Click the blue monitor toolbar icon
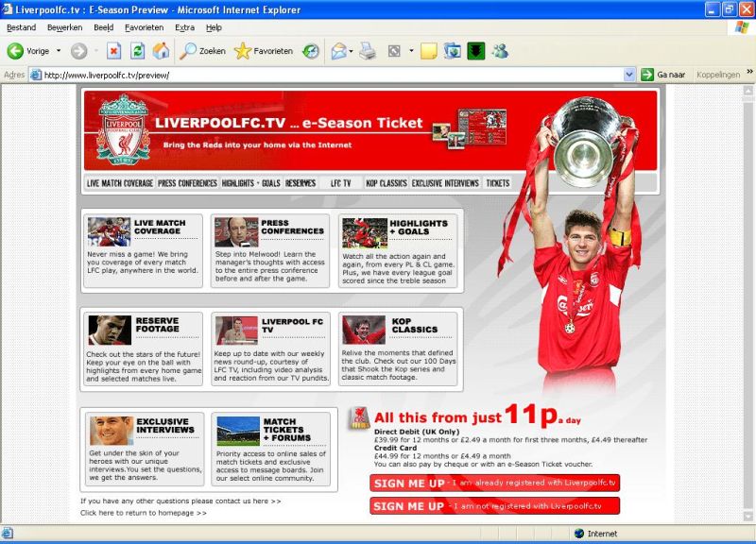 click(453, 51)
